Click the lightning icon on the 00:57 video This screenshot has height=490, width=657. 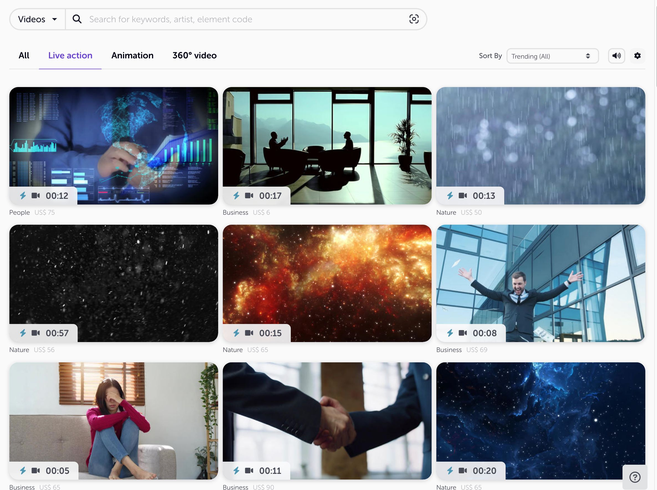23,333
